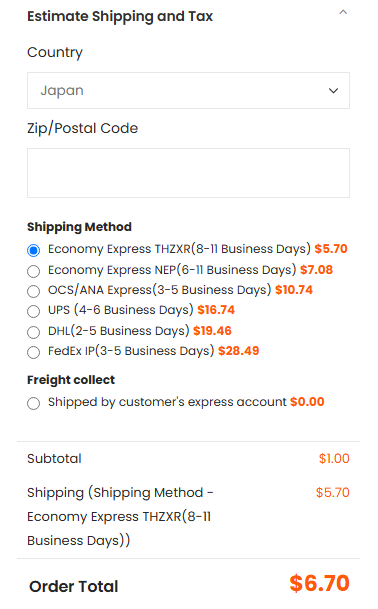Focus the Zip/Postal Code input field
The height and width of the screenshot is (609, 378).
coord(188,173)
